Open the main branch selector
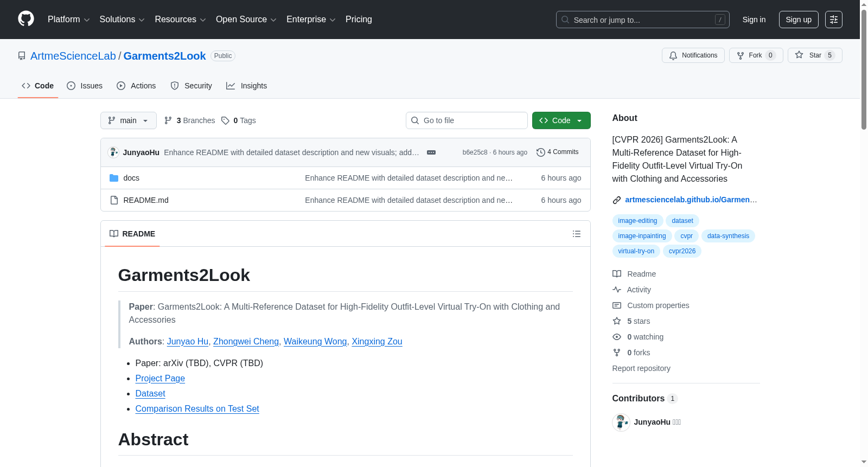Screen dimensions: 868x467 [x=129, y=120]
